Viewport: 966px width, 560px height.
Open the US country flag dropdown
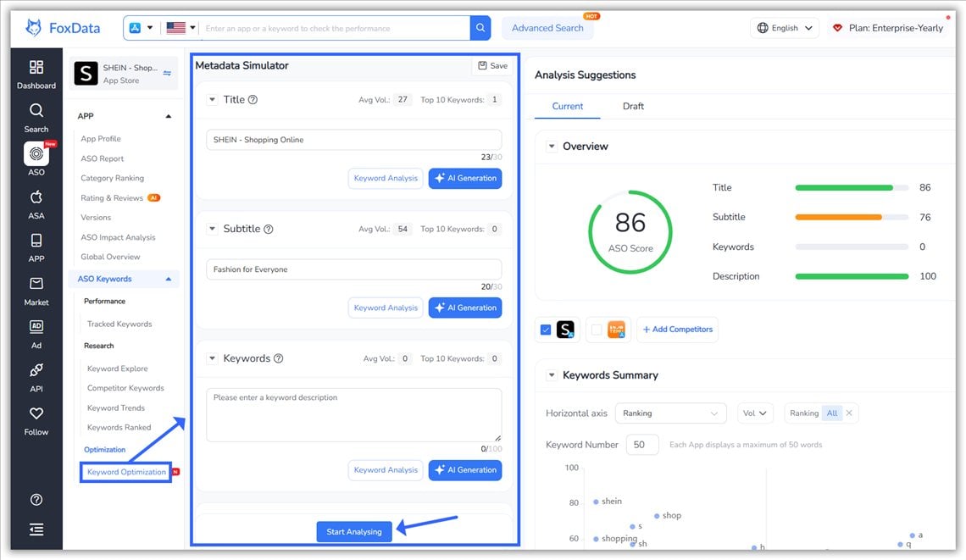(x=181, y=28)
